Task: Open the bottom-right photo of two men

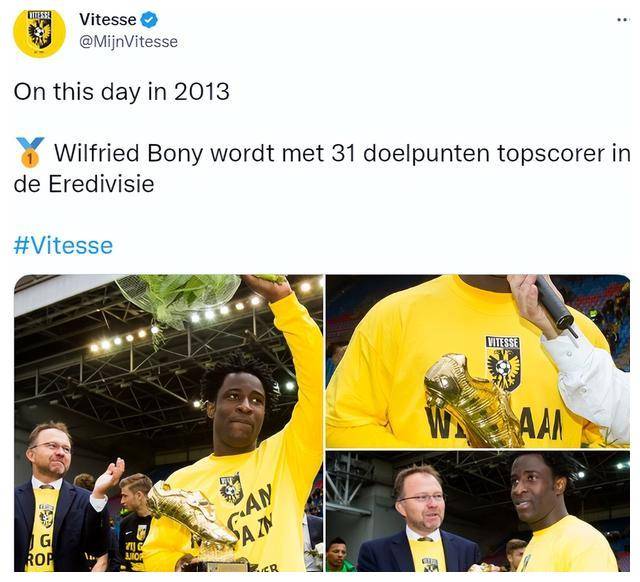Action: pos(478,511)
